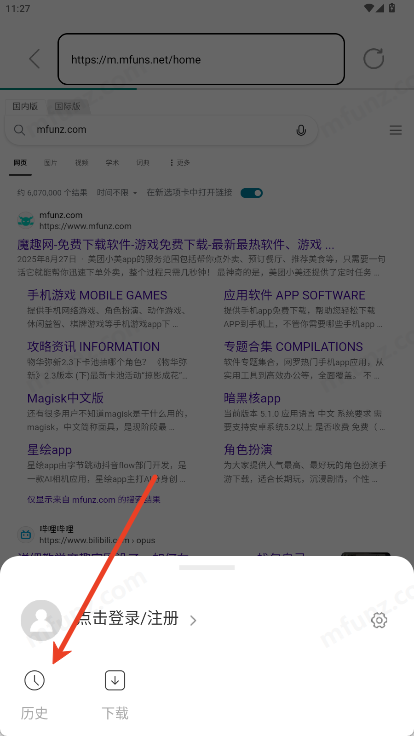Switch to the 国内版 tab
The height and width of the screenshot is (736, 414).
25,106
